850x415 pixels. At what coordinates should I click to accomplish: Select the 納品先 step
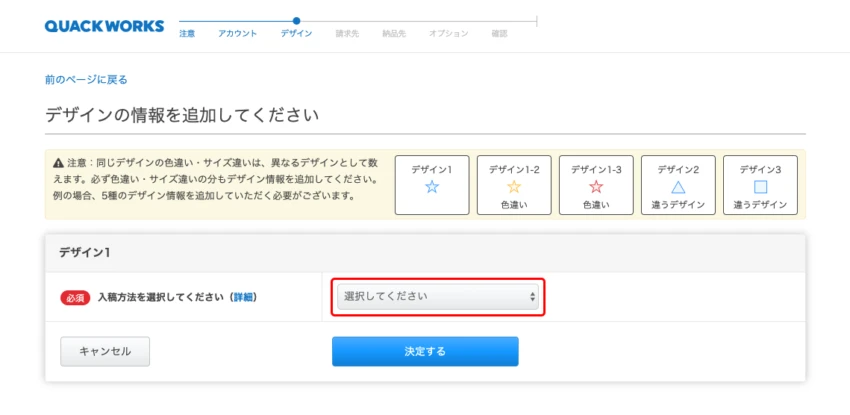pos(394,34)
